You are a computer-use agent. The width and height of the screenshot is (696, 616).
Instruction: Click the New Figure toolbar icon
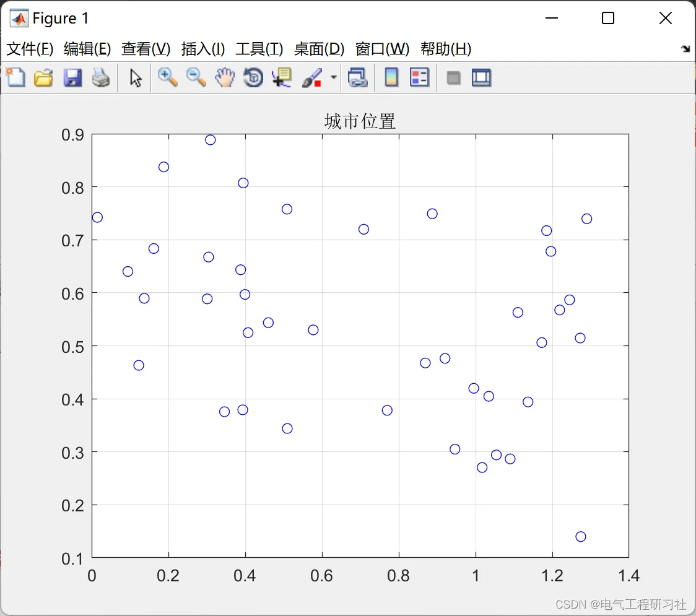click(x=16, y=77)
